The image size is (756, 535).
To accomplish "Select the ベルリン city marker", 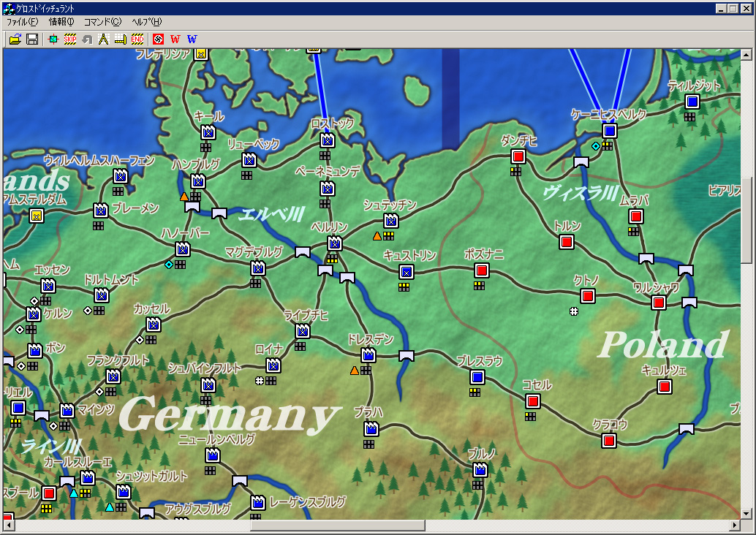I will click(335, 243).
